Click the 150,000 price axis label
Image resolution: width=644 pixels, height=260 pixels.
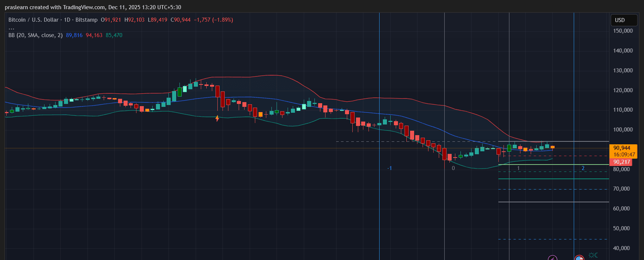623,31
